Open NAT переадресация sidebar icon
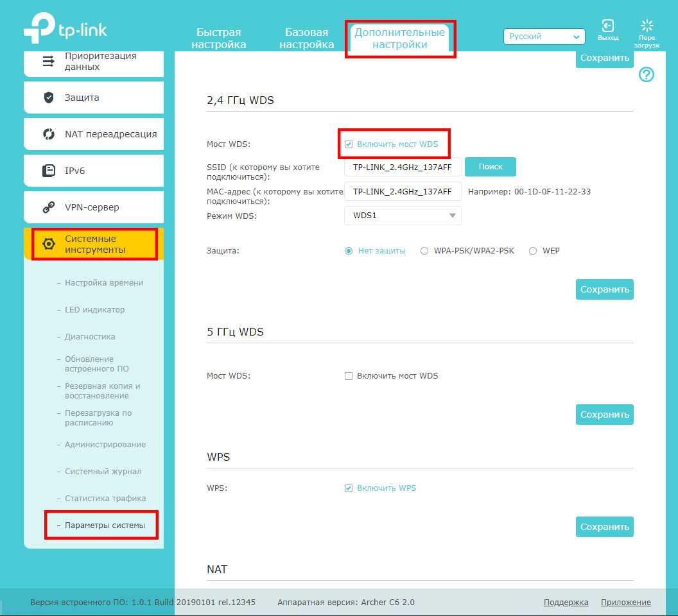678x616 pixels. [x=49, y=134]
